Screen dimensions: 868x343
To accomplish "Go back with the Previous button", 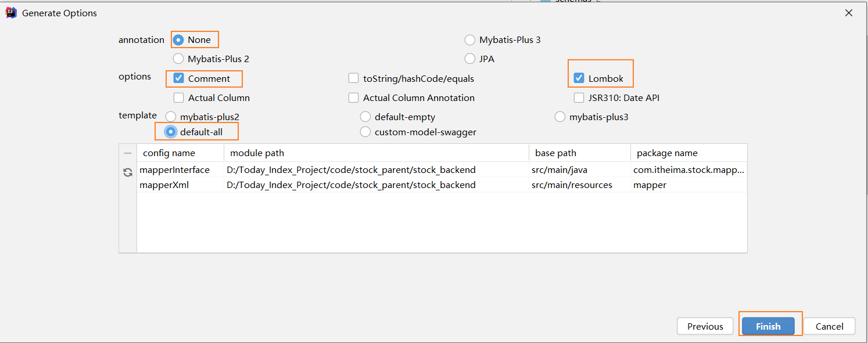I will (705, 326).
